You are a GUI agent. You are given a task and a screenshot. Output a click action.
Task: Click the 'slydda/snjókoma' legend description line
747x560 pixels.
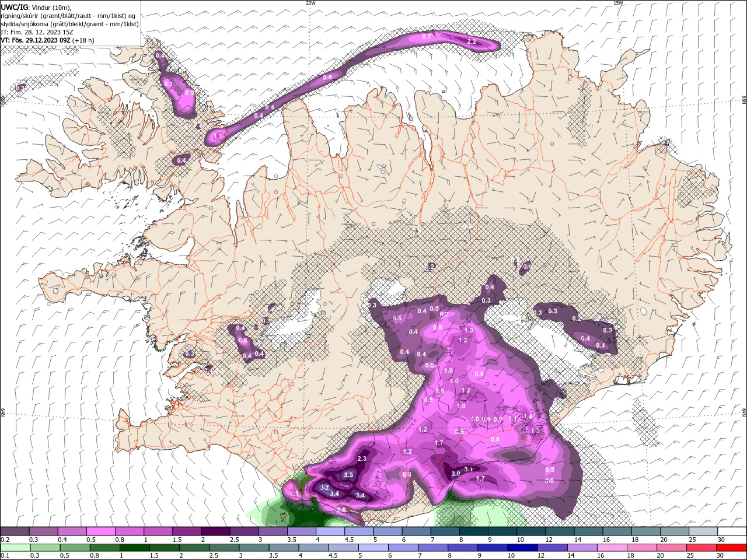[x=70, y=24]
